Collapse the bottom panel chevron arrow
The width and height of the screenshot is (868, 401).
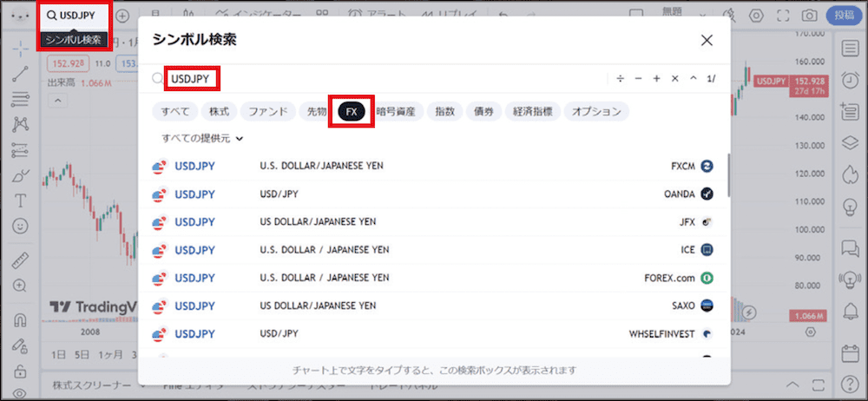pos(792,385)
